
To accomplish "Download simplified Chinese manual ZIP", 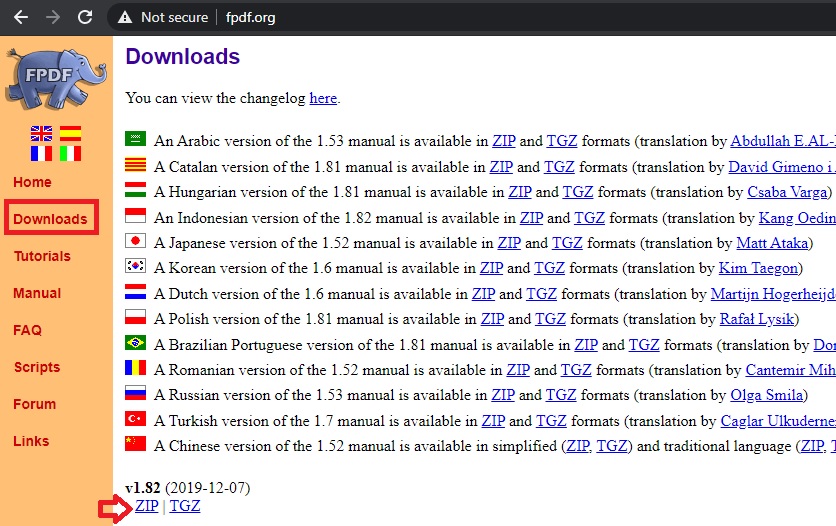I will coord(578,446).
